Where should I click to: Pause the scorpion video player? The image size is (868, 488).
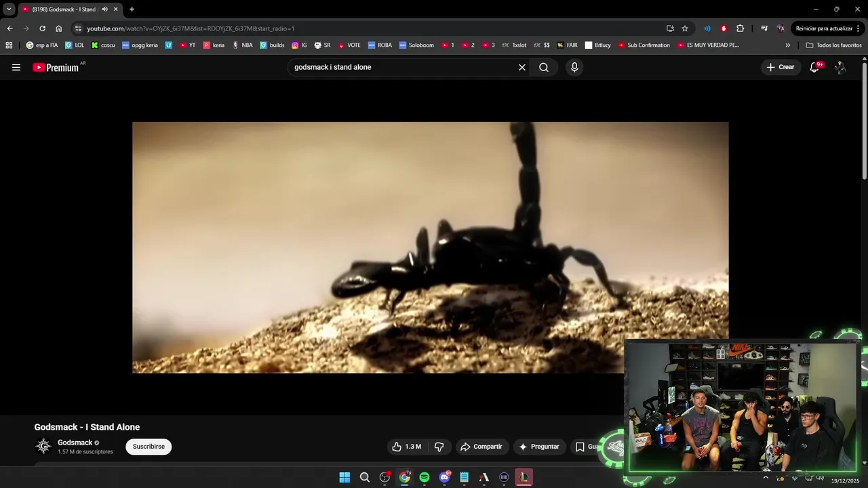click(430, 247)
